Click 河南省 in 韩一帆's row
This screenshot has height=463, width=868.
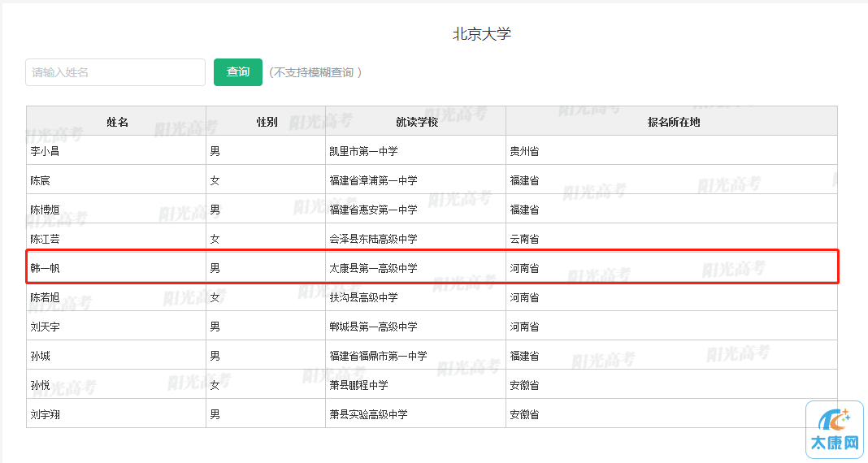click(x=524, y=268)
